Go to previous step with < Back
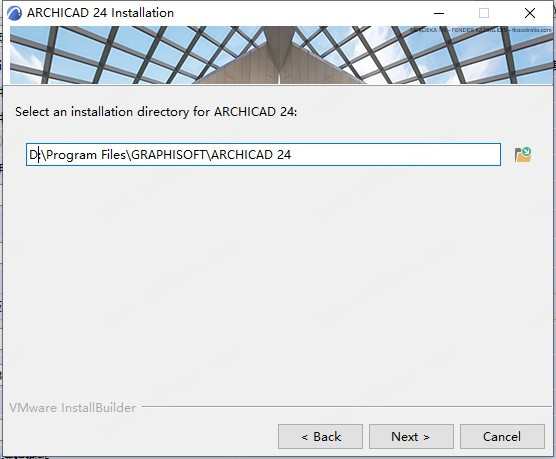Image resolution: width=556 pixels, height=459 pixels. pyautogui.click(x=320, y=436)
